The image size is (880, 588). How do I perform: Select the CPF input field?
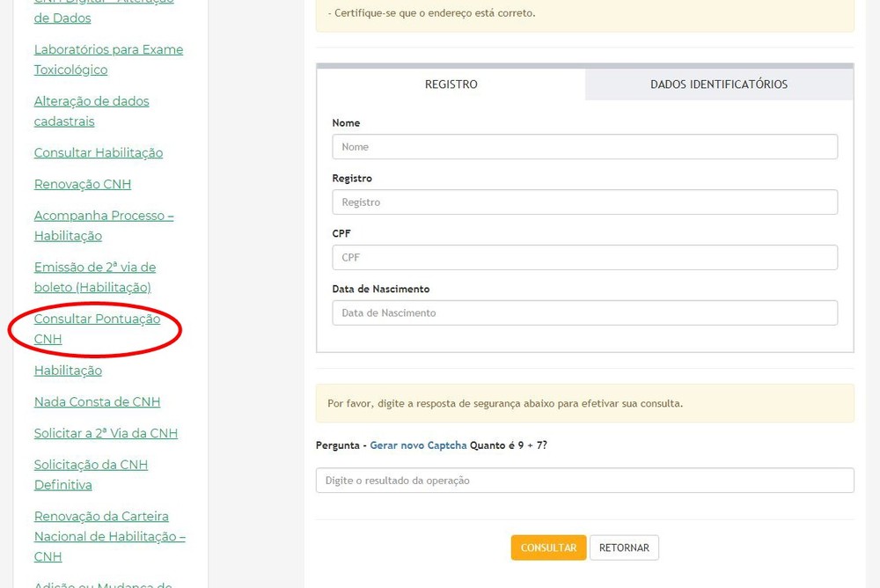pyautogui.click(x=583, y=257)
